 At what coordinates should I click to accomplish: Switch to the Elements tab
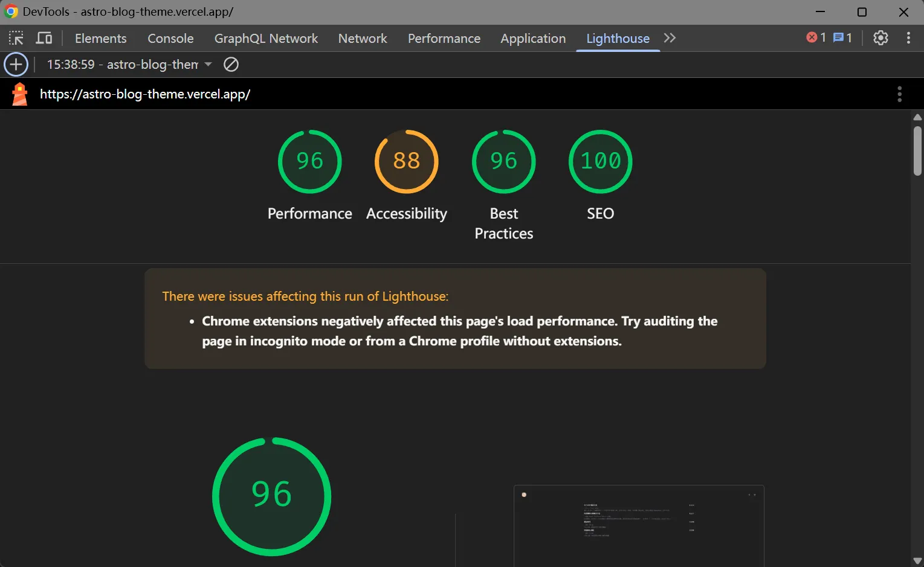[100, 39]
